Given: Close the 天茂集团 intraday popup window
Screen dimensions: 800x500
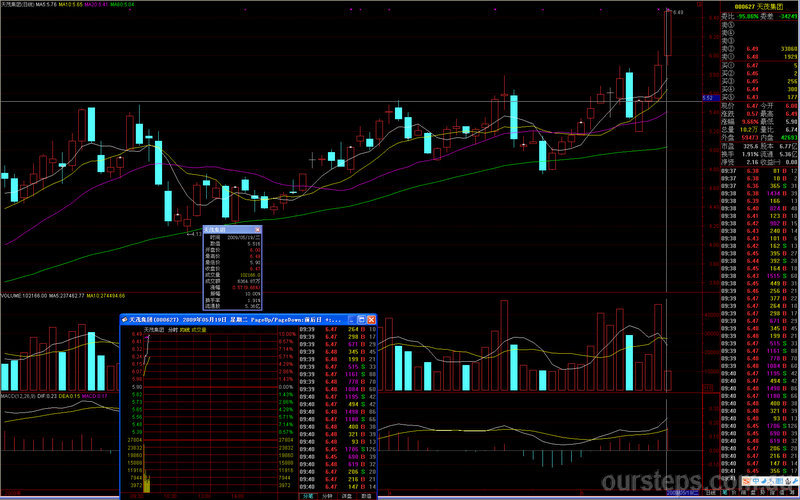Looking at the screenshot, I should pos(370,319).
